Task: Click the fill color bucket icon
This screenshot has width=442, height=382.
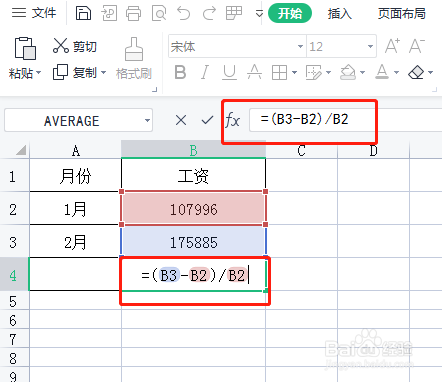Action: click(x=348, y=72)
